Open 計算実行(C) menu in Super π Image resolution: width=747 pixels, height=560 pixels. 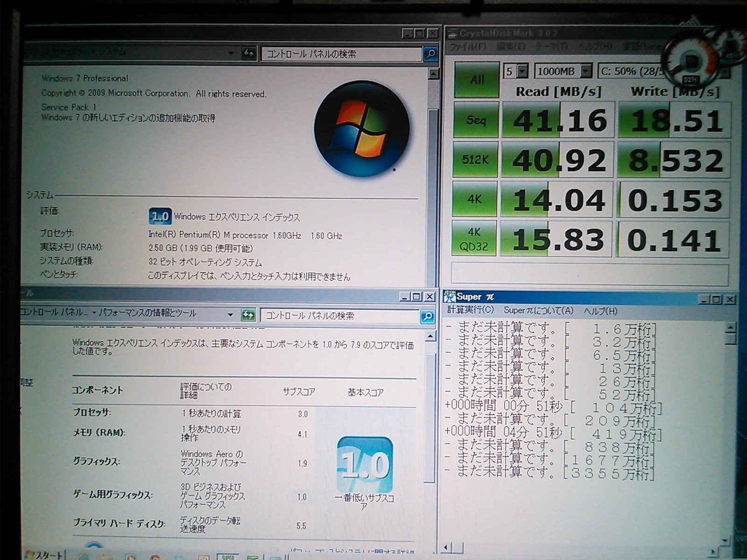470,310
